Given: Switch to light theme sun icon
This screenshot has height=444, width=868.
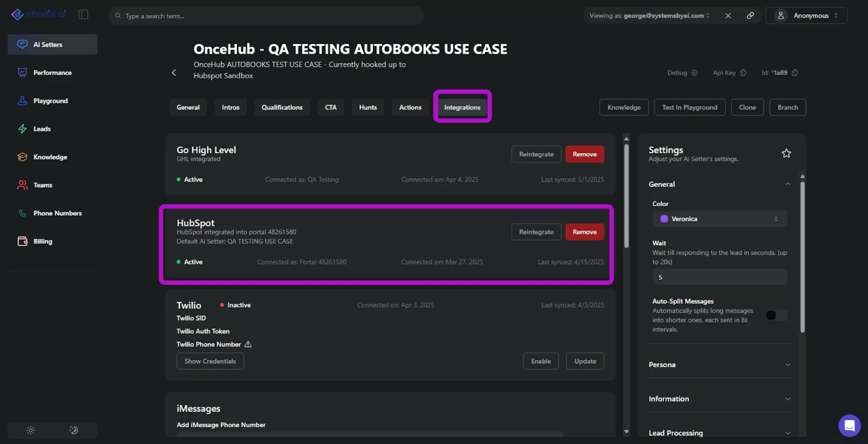Looking at the screenshot, I should coord(31,430).
